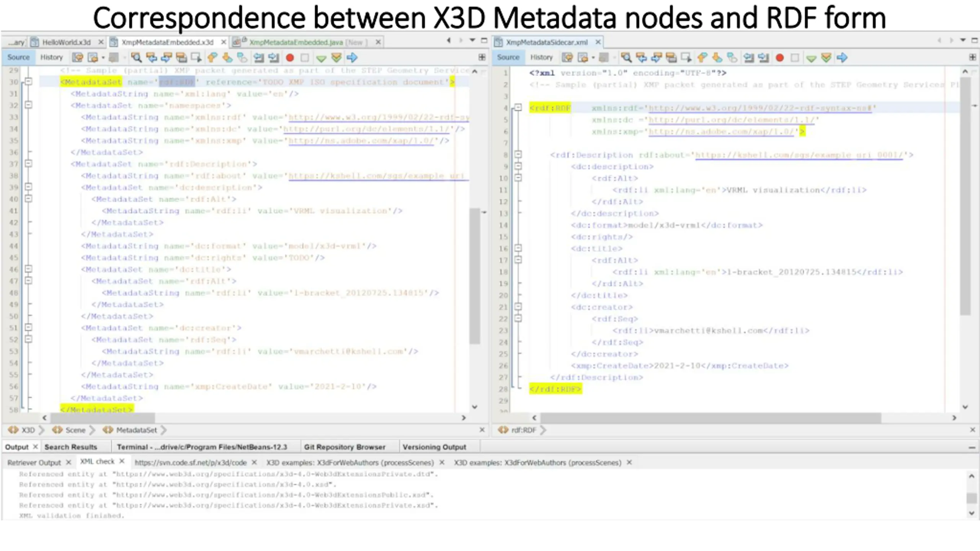
Task: Click Last Edit icon in XmpMetadataSidecar toolbar
Action: 567,57
